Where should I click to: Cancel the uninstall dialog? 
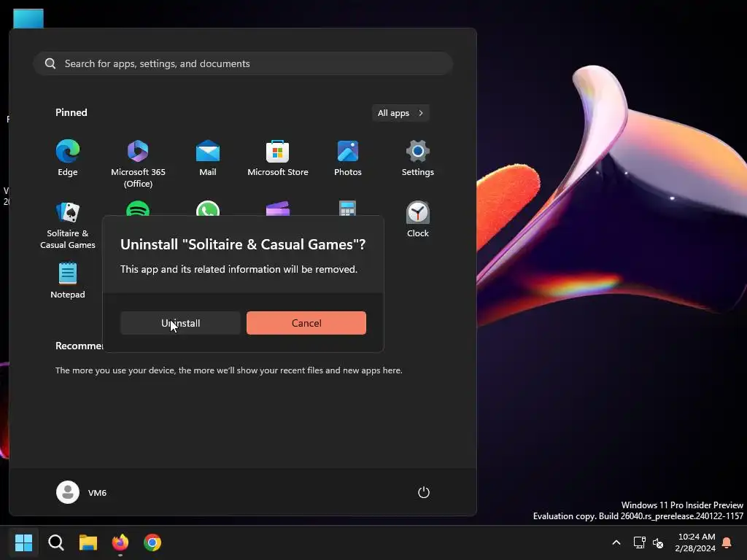[306, 323]
